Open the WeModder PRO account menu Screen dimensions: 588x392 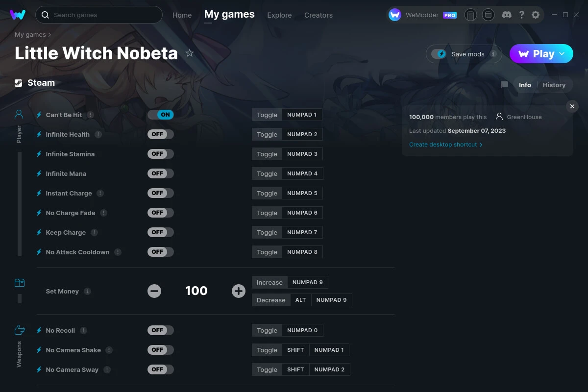[x=422, y=15]
